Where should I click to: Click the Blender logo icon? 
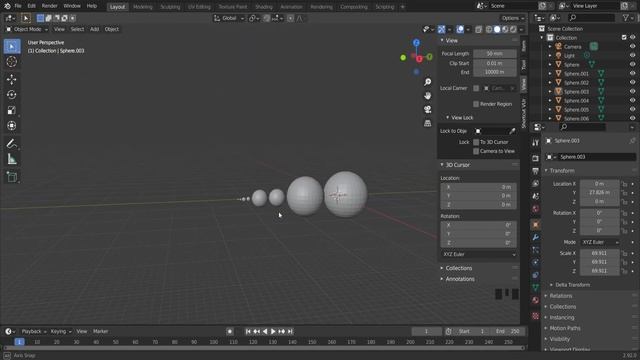point(7,6)
